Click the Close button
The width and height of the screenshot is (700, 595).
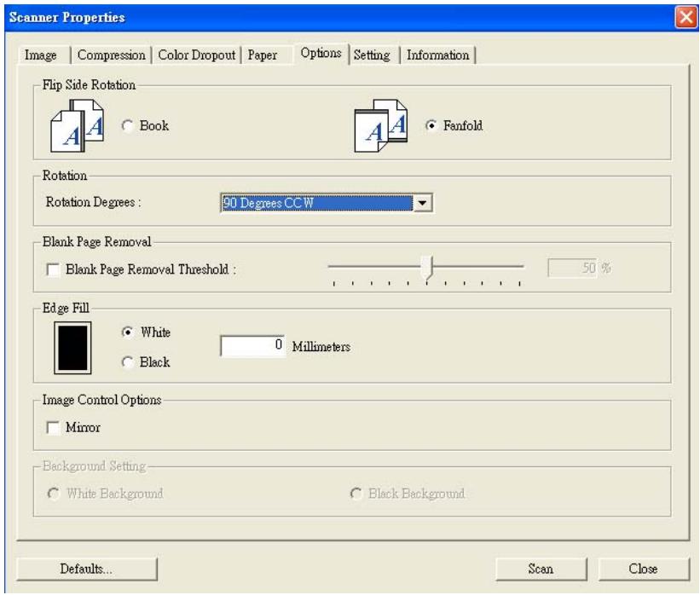(x=644, y=569)
